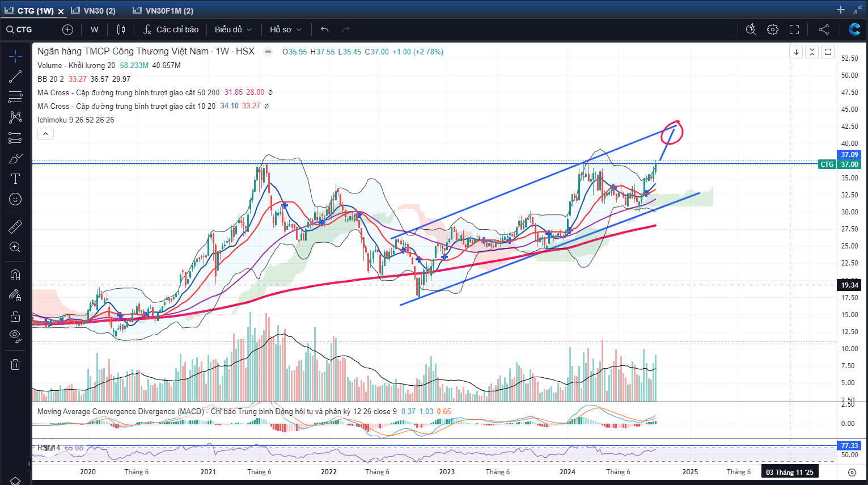This screenshot has width=868, height=485.
Task: Select the trend line drawing tool
Action: pos(15,77)
